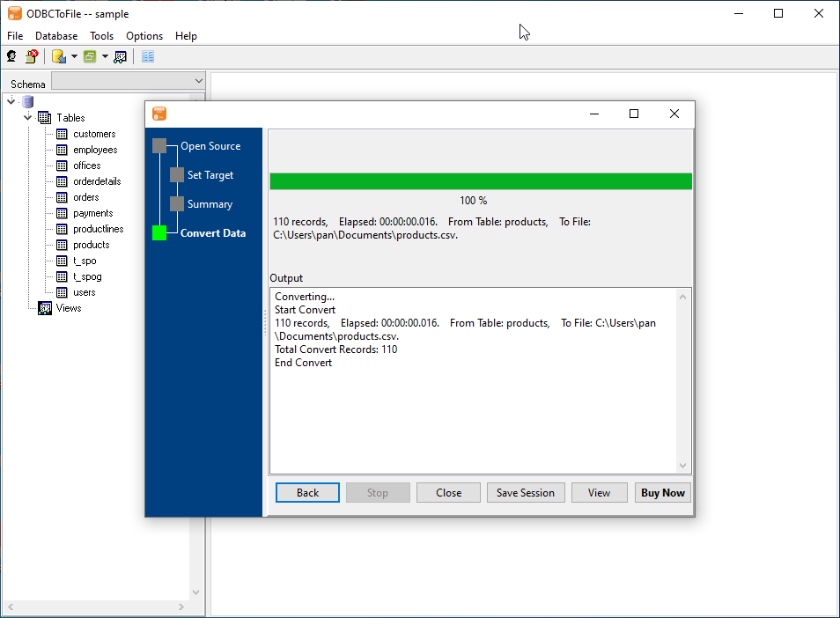Click the Save Session button
The height and width of the screenshot is (618, 840).
point(525,493)
